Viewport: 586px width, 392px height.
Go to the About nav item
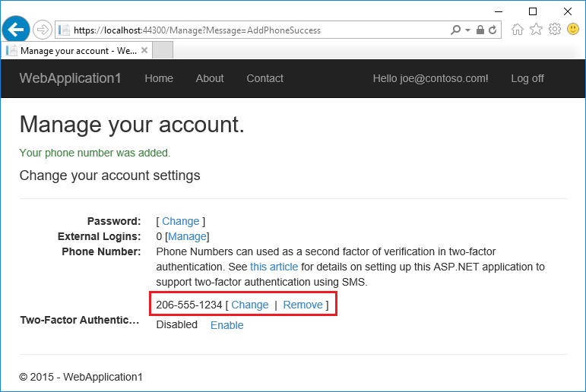pos(210,78)
